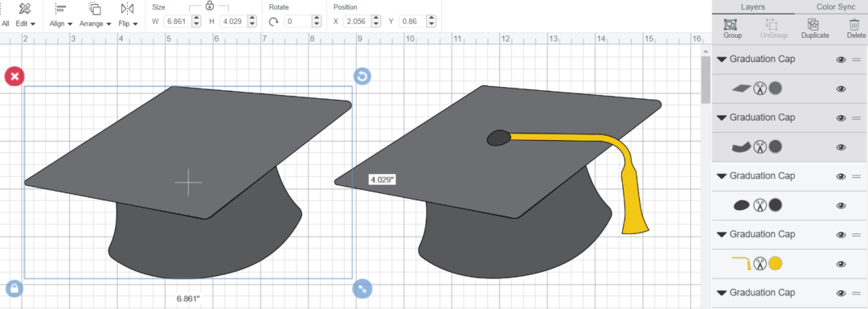Toggle the size aspect-ratio lock icon

209,6
